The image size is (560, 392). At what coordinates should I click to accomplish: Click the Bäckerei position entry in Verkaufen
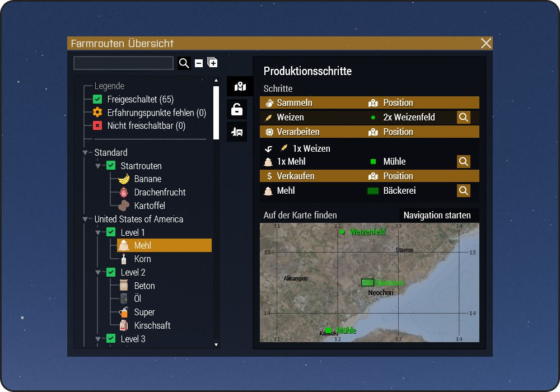(x=399, y=190)
